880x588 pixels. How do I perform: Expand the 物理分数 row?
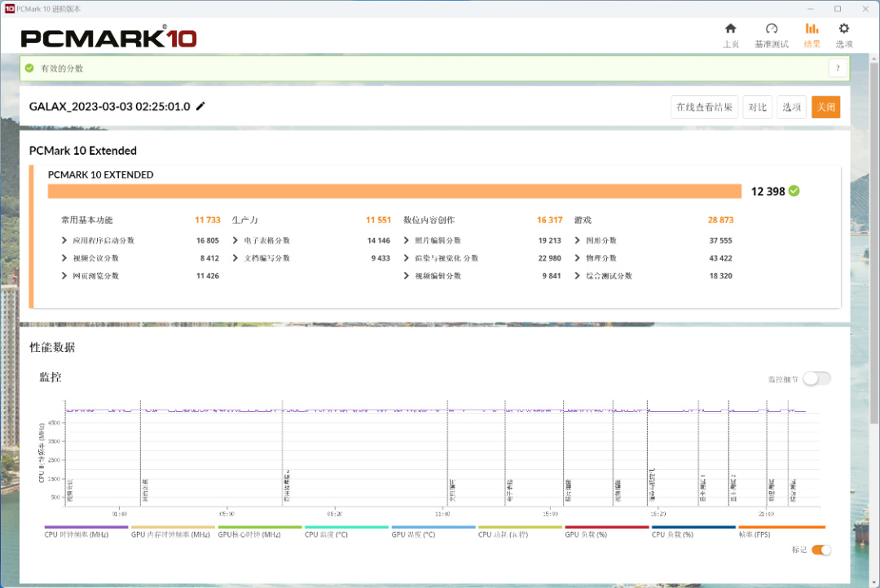point(577,258)
